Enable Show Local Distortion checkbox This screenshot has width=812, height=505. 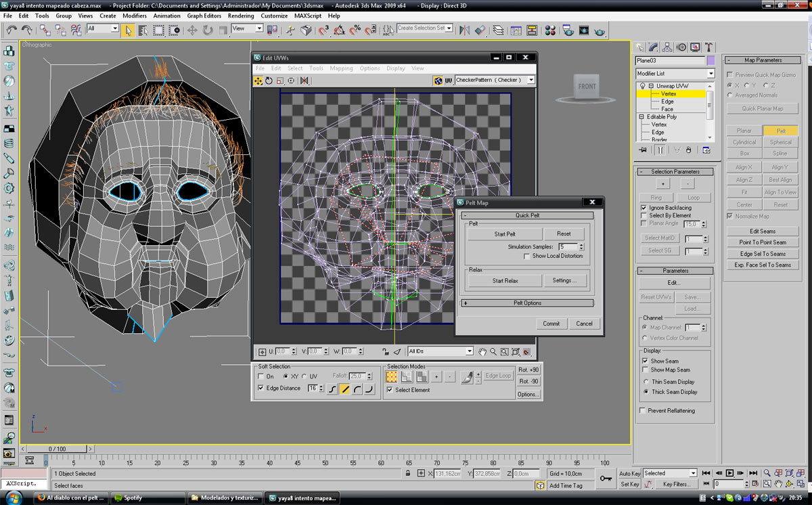coord(527,257)
